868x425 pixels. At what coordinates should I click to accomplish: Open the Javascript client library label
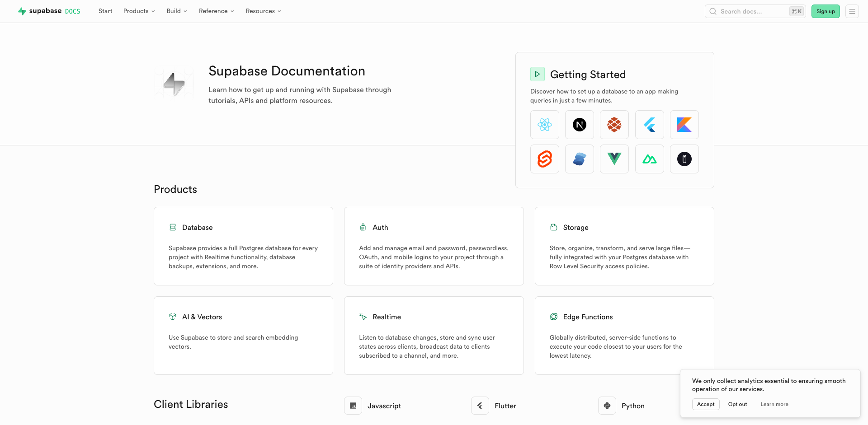coord(384,406)
